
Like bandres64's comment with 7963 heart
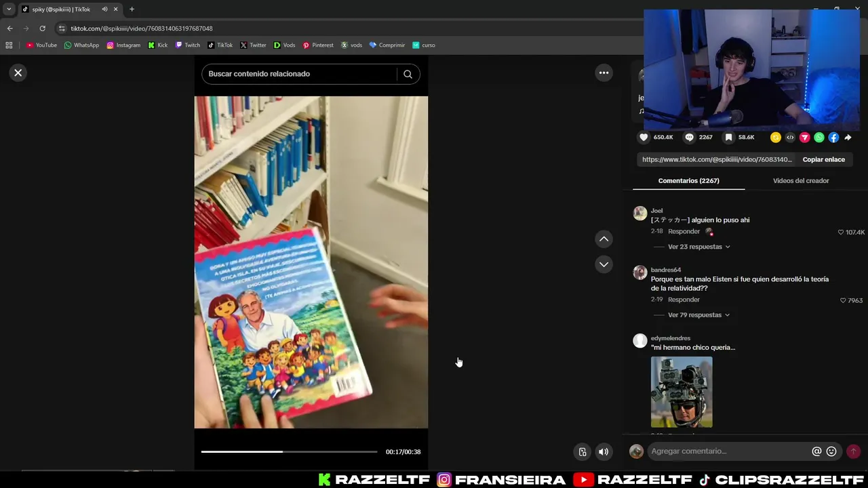[843, 300]
